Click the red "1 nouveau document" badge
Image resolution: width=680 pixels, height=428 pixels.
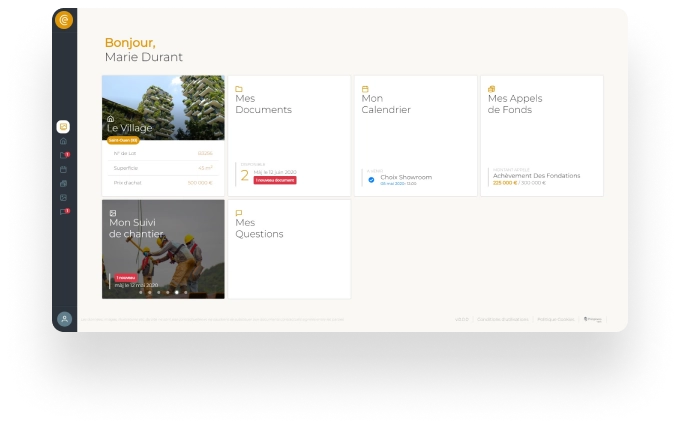[275, 180]
